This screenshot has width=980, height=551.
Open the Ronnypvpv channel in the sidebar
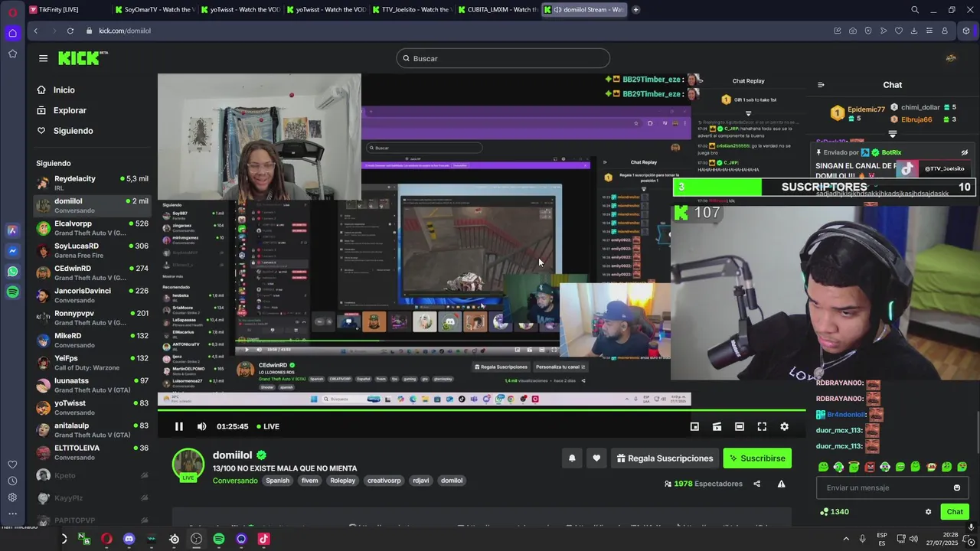[x=92, y=318]
